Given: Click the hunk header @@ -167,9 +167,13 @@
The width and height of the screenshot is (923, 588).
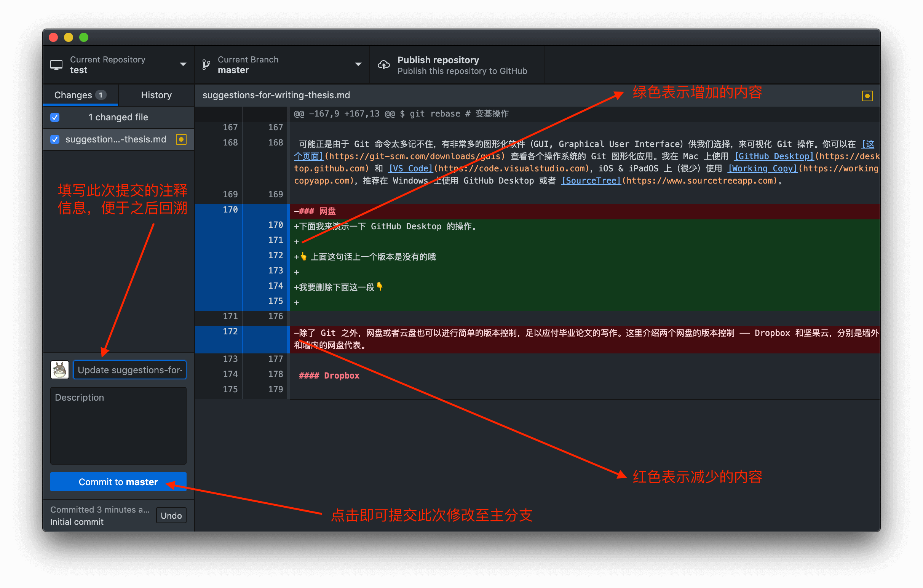Looking at the screenshot, I should click(x=401, y=114).
